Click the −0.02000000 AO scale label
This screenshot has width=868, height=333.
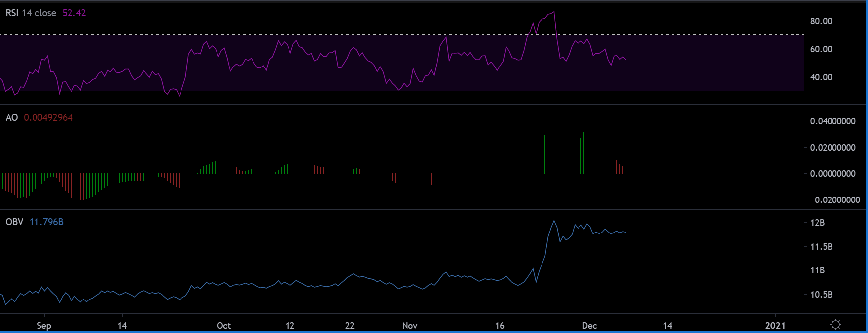[835, 200]
